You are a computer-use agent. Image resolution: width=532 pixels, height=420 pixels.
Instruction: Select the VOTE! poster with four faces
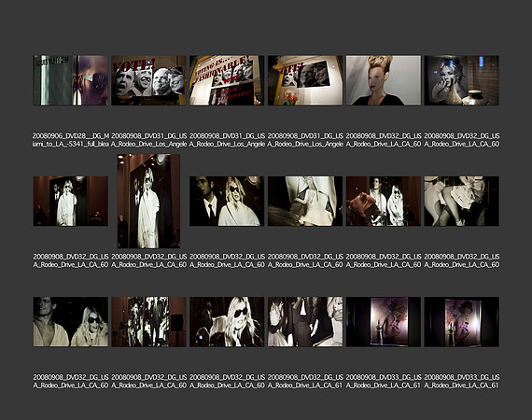[148, 80]
